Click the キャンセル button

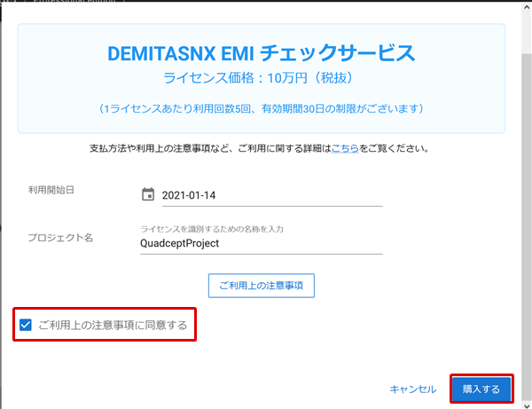[x=413, y=389]
